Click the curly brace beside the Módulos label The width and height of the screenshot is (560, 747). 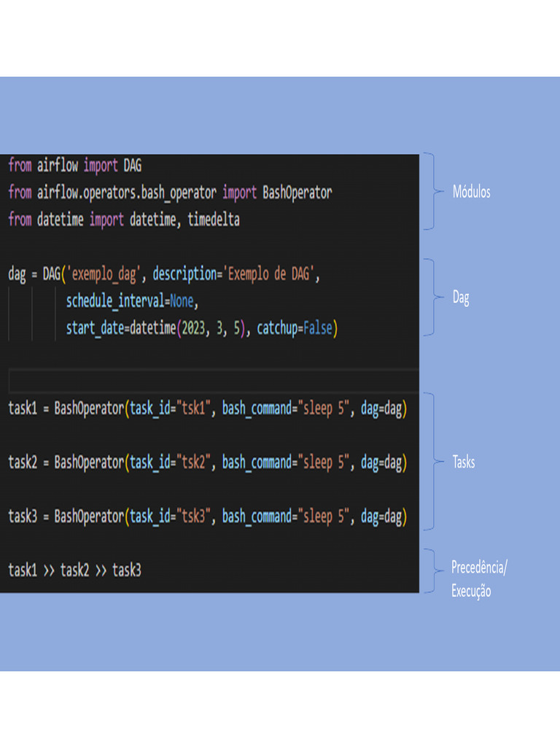pos(433,192)
